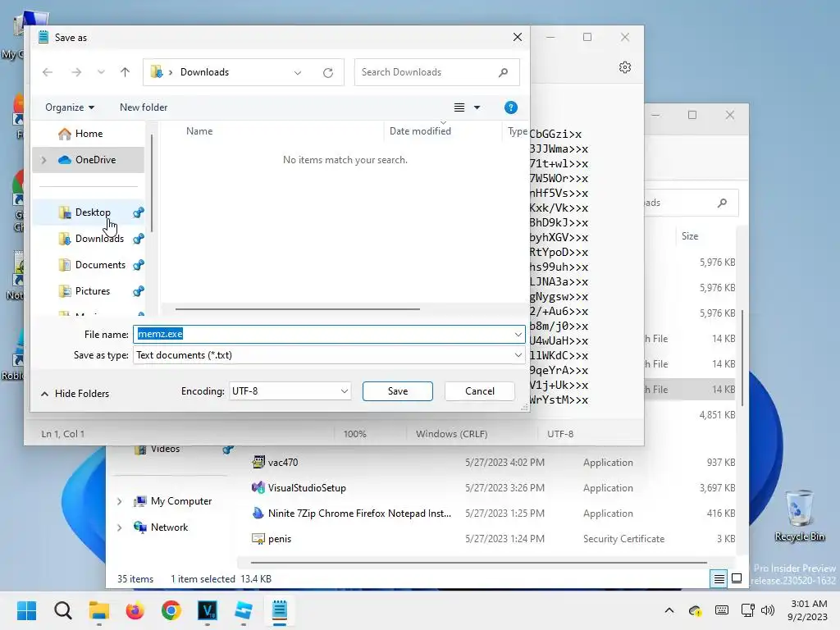Viewport: 840px width, 630px height.
Task: Open Notepad settings gear icon
Action: coord(624,67)
